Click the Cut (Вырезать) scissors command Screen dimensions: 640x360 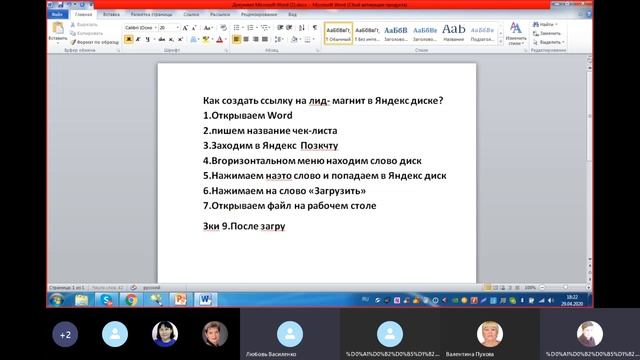click(84, 24)
